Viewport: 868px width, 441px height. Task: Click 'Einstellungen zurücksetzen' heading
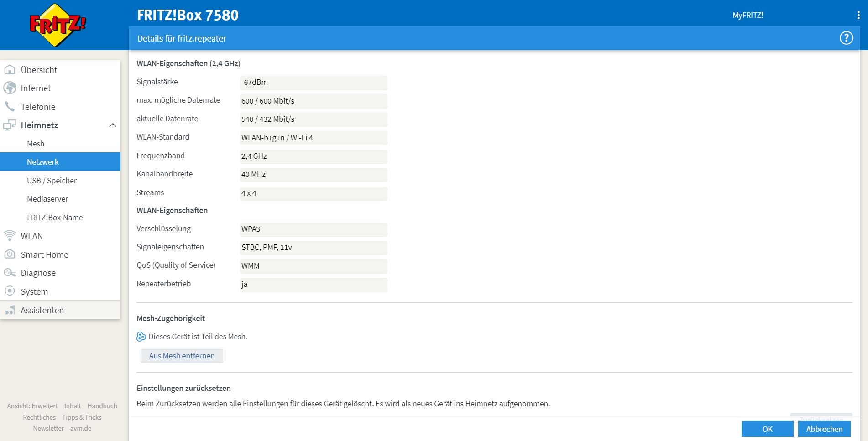pyautogui.click(x=183, y=388)
